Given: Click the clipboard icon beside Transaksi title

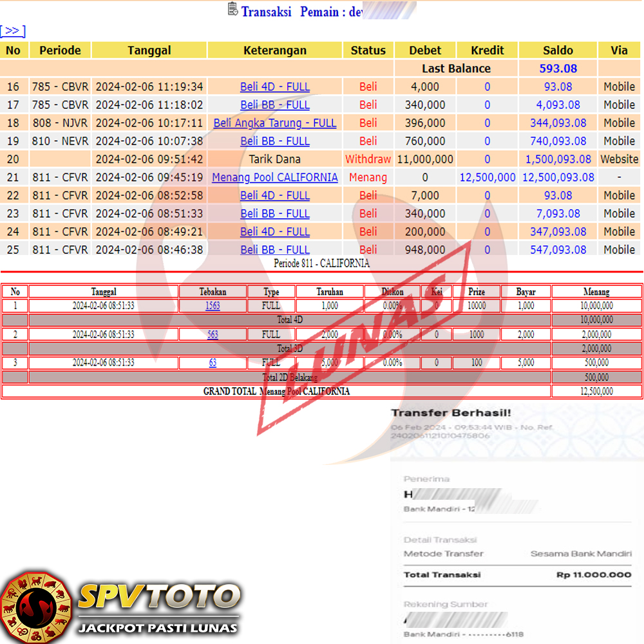Looking at the screenshot, I should click(233, 9).
